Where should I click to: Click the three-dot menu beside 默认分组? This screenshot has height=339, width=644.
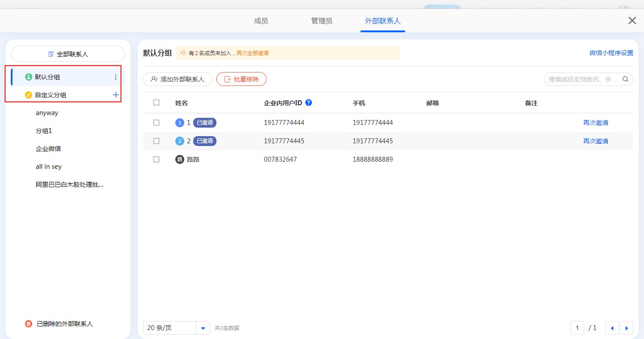[115, 77]
